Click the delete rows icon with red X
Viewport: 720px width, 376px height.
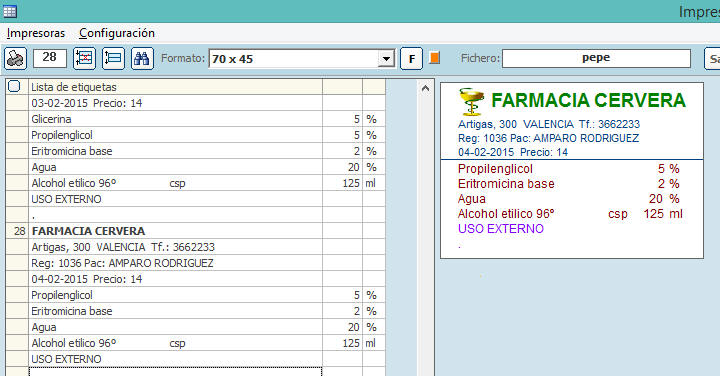point(84,59)
